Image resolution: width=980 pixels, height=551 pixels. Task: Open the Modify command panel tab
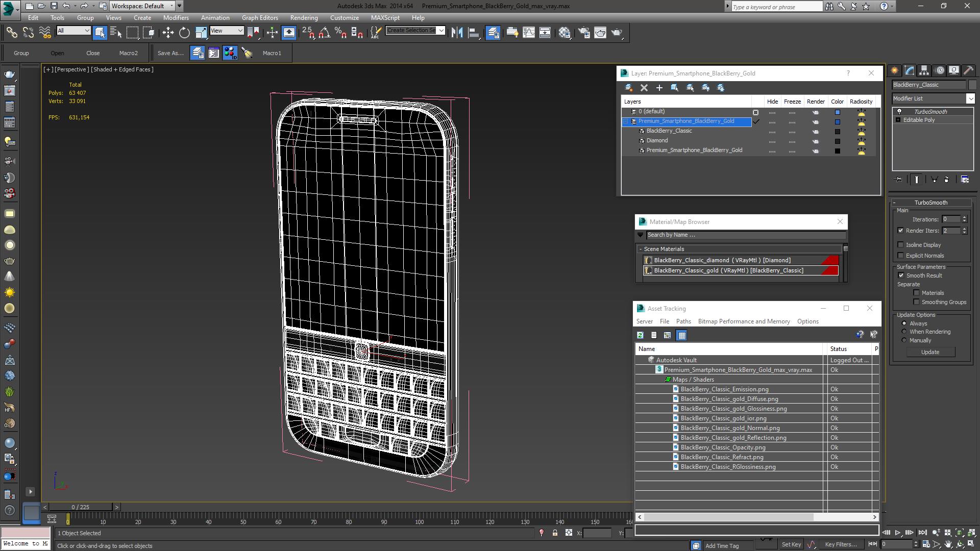(910, 70)
